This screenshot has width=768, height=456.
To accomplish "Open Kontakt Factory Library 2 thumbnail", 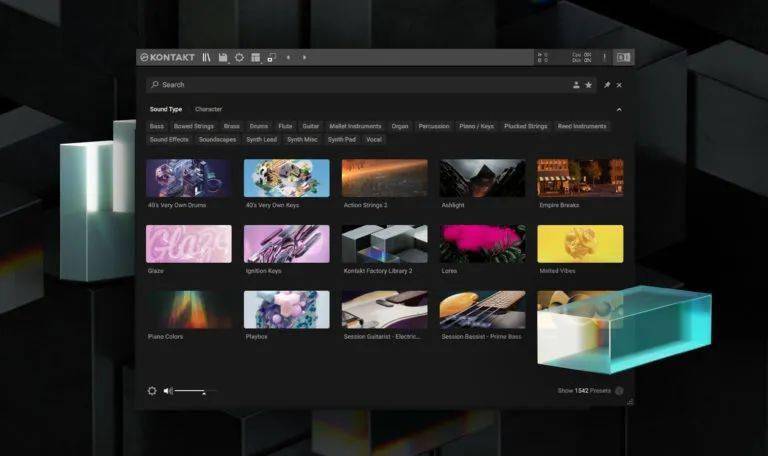I will click(x=384, y=244).
